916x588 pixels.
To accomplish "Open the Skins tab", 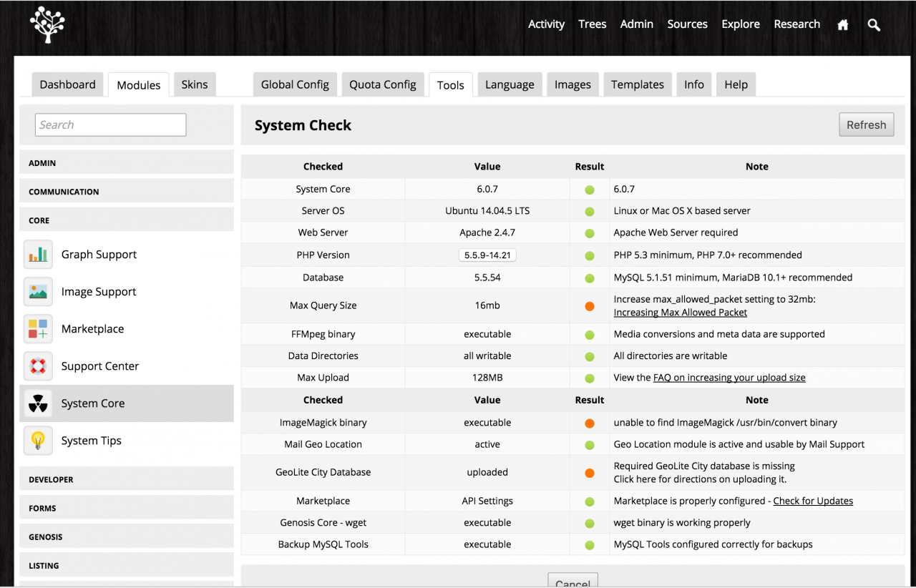I will (x=194, y=84).
